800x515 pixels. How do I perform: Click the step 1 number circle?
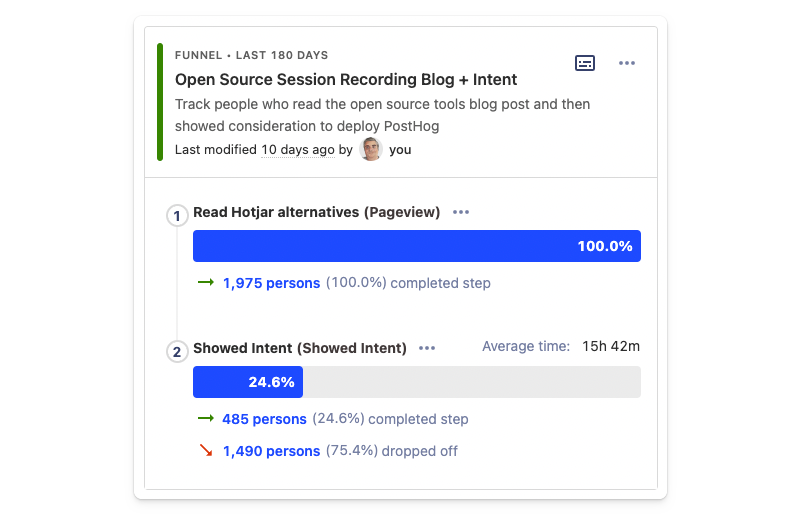pos(178,215)
